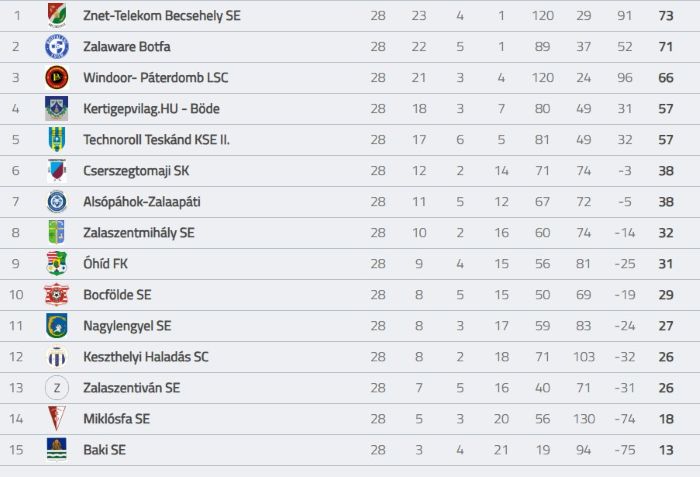Click the Nagylengyel SE shield

[x=57, y=326]
